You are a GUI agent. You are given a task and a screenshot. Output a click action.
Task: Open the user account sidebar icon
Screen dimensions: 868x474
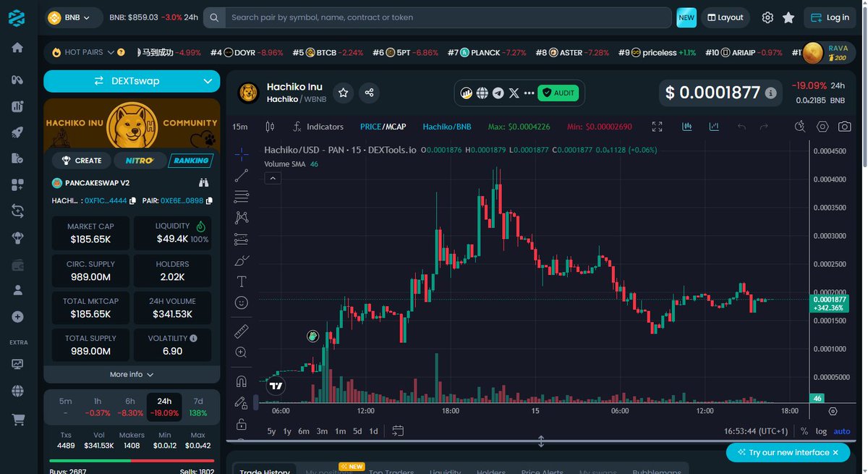coord(17,290)
